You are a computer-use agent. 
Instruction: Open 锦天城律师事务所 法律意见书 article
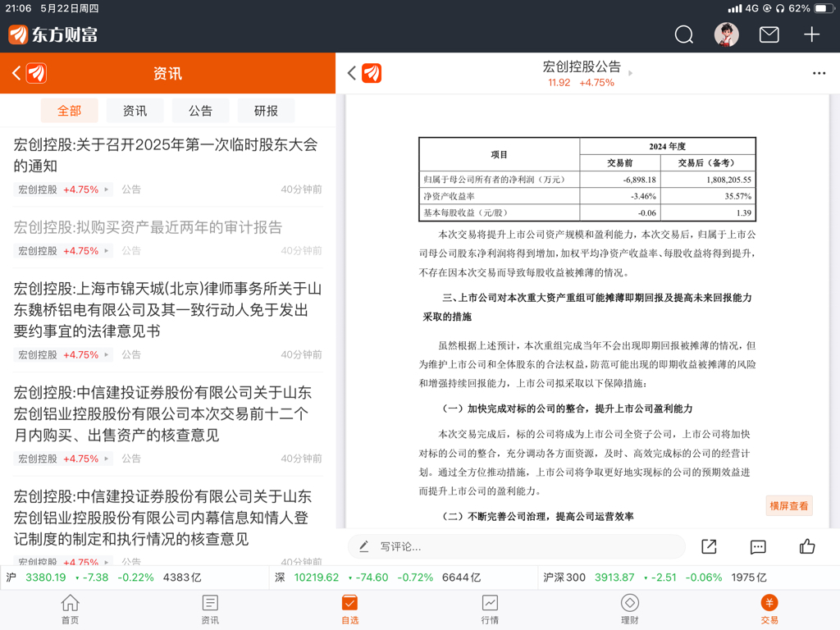point(167,309)
